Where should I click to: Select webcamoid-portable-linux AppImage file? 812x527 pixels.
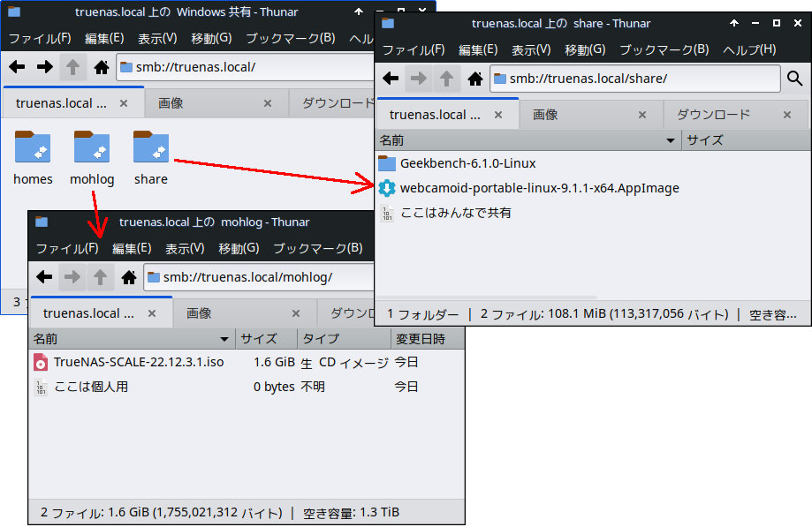528,188
